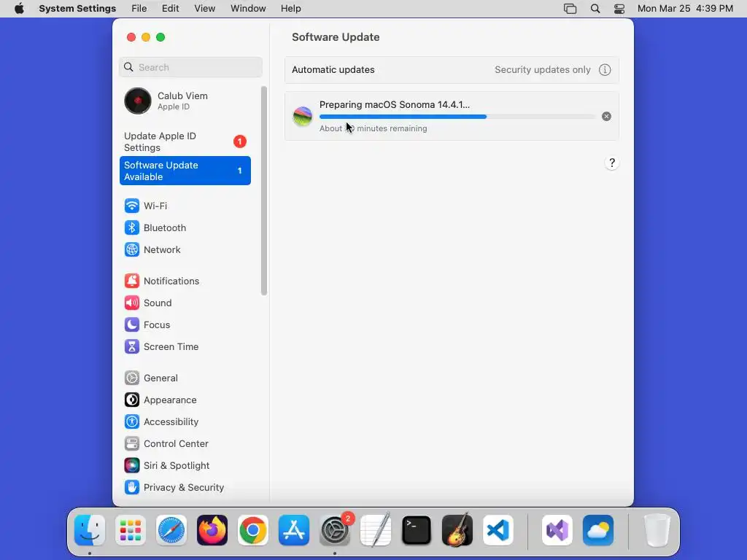Open Visual Studio purple dock icon
This screenshot has width=747, height=560.
[x=557, y=530]
